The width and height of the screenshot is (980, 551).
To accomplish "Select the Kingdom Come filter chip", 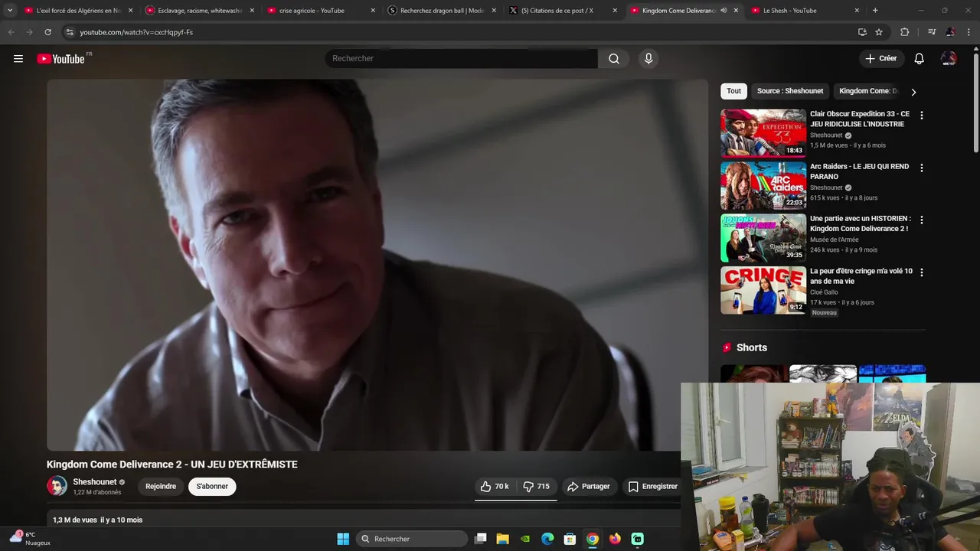I will click(x=868, y=91).
